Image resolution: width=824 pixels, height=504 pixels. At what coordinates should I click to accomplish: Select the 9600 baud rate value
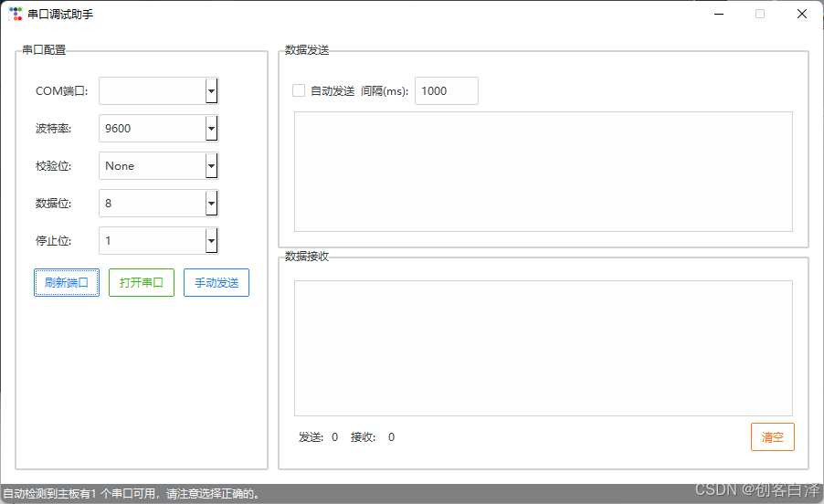tap(118, 129)
